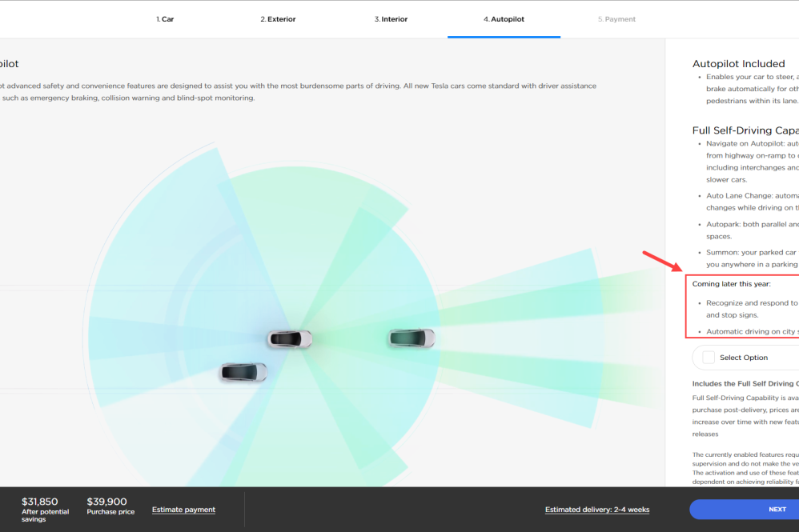Click the Autopilot Included heading
The width and height of the screenshot is (799, 532).
point(738,64)
